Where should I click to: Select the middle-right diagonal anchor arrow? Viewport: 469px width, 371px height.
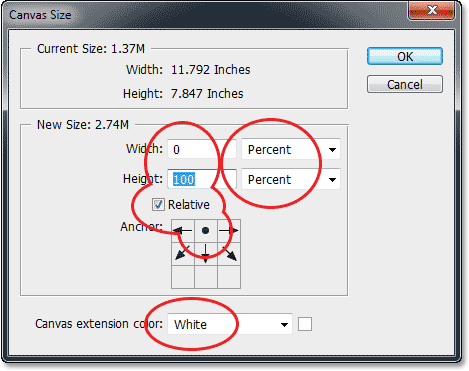[x=229, y=254]
